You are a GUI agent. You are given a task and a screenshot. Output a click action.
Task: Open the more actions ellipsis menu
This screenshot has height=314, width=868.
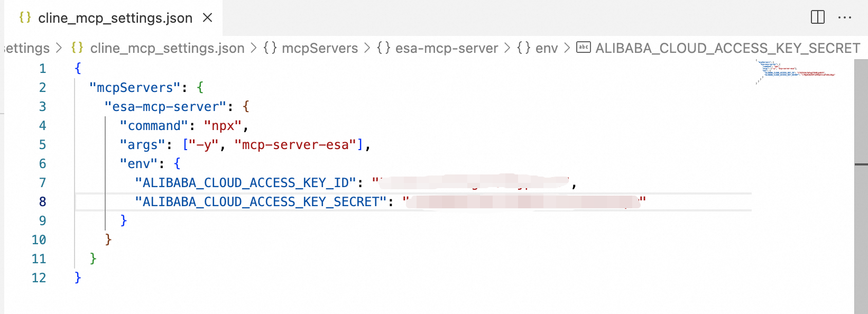click(x=845, y=17)
